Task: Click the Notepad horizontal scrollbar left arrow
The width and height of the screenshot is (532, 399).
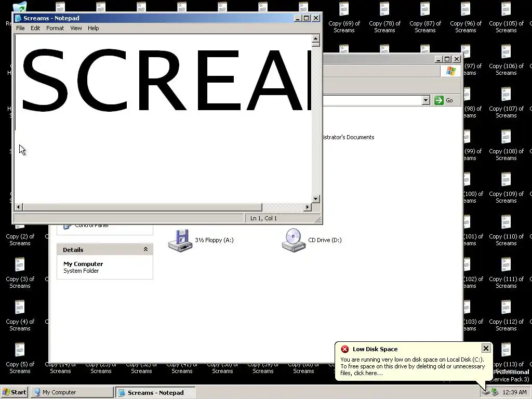Action: pyautogui.click(x=19, y=207)
